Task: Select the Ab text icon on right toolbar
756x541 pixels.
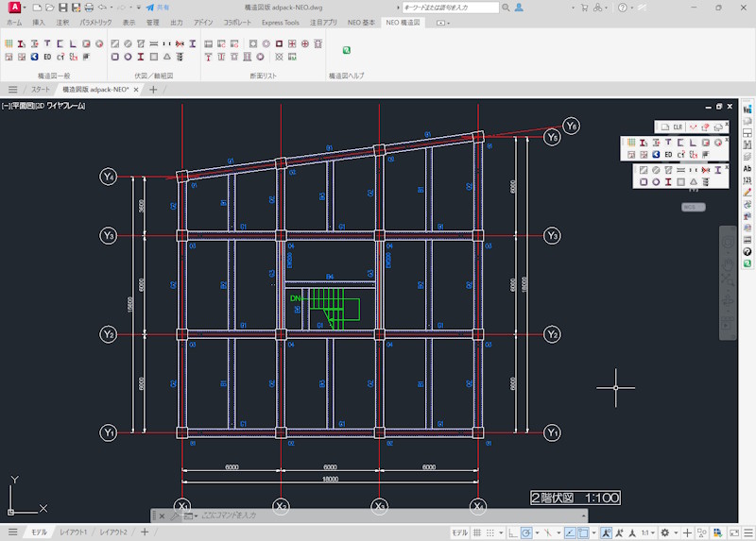Action: pyautogui.click(x=747, y=169)
